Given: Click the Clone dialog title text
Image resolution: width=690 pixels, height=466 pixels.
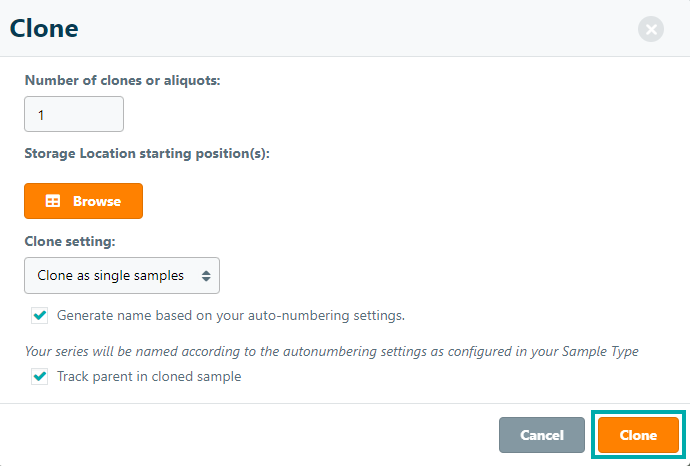Looking at the screenshot, I should click(44, 28).
